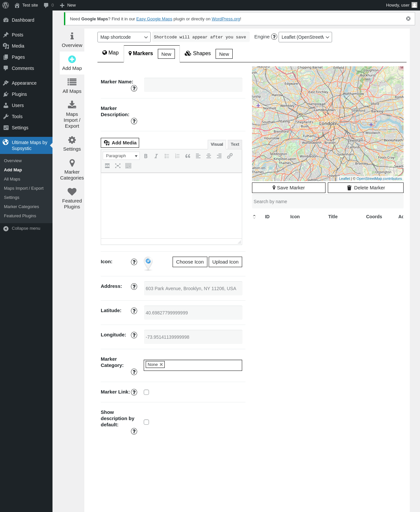Open plugin Settings gear icon
The height and width of the screenshot is (512, 420).
click(x=72, y=140)
